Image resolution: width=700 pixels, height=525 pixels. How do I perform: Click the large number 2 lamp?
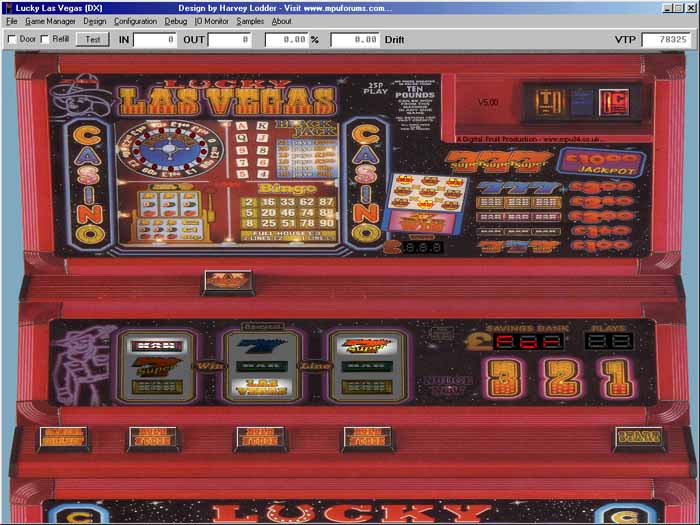point(562,379)
